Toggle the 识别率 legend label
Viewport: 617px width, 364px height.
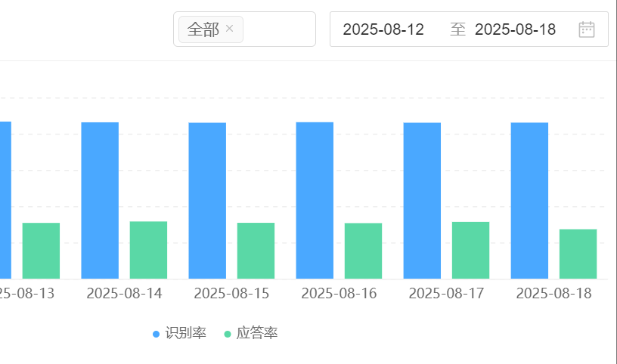click(x=186, y=334)
